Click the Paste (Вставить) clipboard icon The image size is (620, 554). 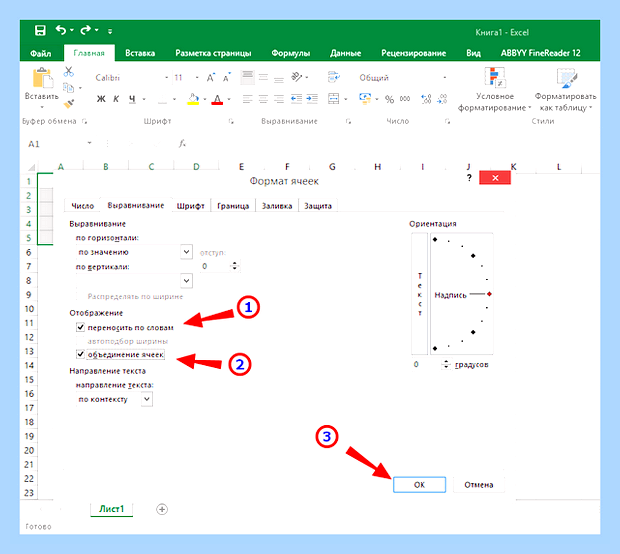(x=42, y=78)
